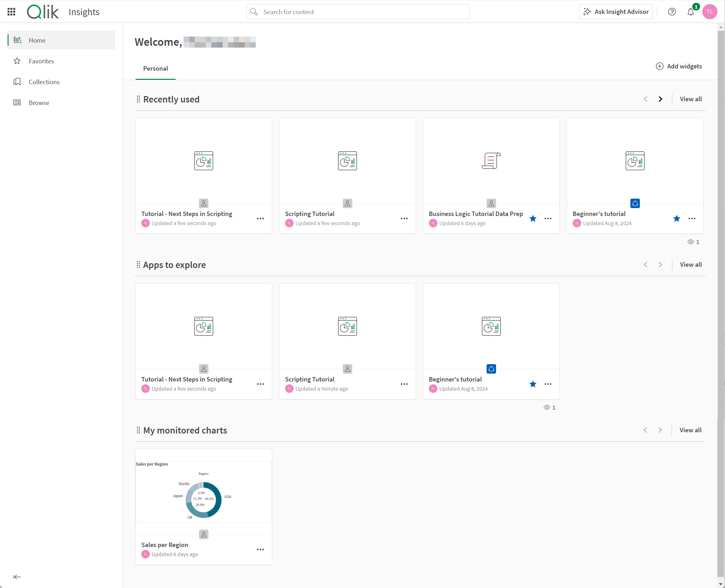Click View all for Recently used
This screenshot has height=588, width=725.
pos(691,99)
